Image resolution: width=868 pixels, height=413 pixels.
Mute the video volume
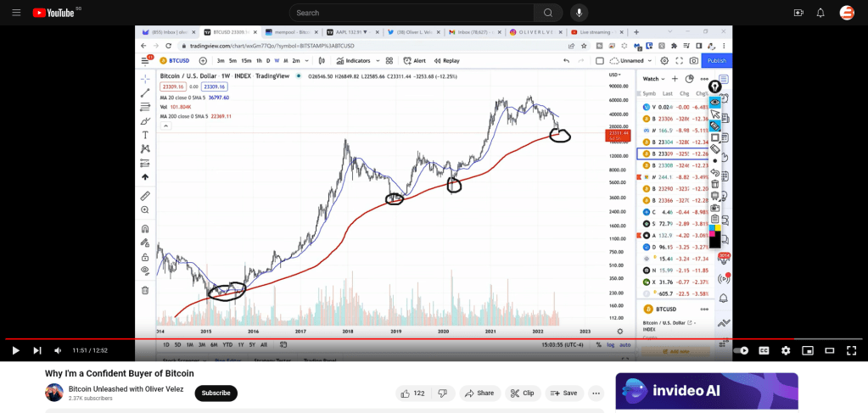point(58,350)
